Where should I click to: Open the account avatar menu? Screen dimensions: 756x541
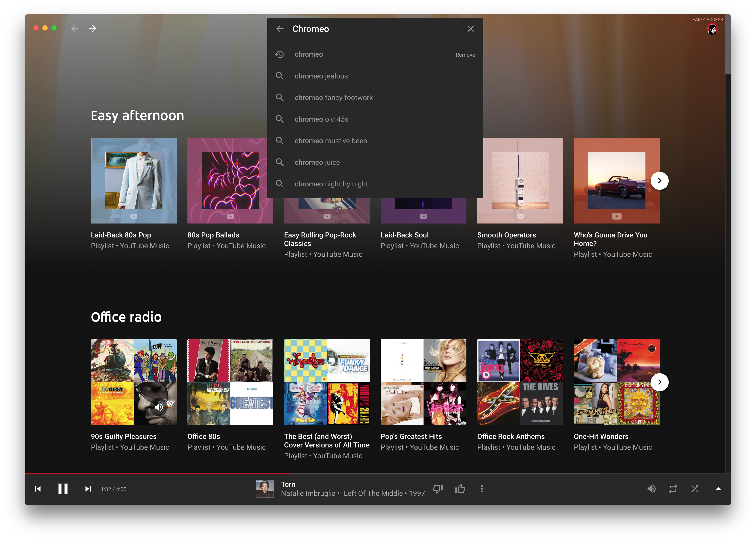[x=712, y=29]
